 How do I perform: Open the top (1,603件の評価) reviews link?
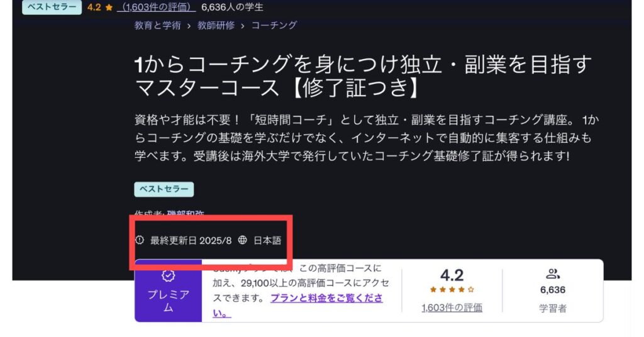click(157, 7)
